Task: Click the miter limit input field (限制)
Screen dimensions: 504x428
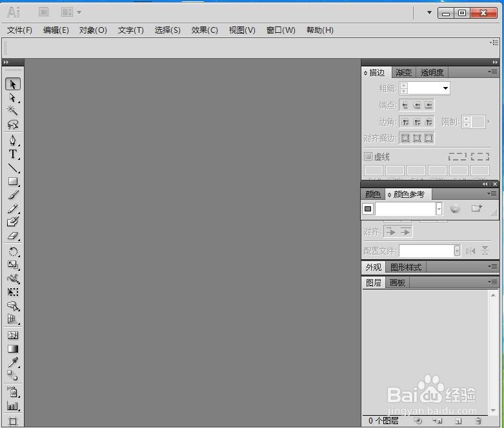Action: pos(478,122)
